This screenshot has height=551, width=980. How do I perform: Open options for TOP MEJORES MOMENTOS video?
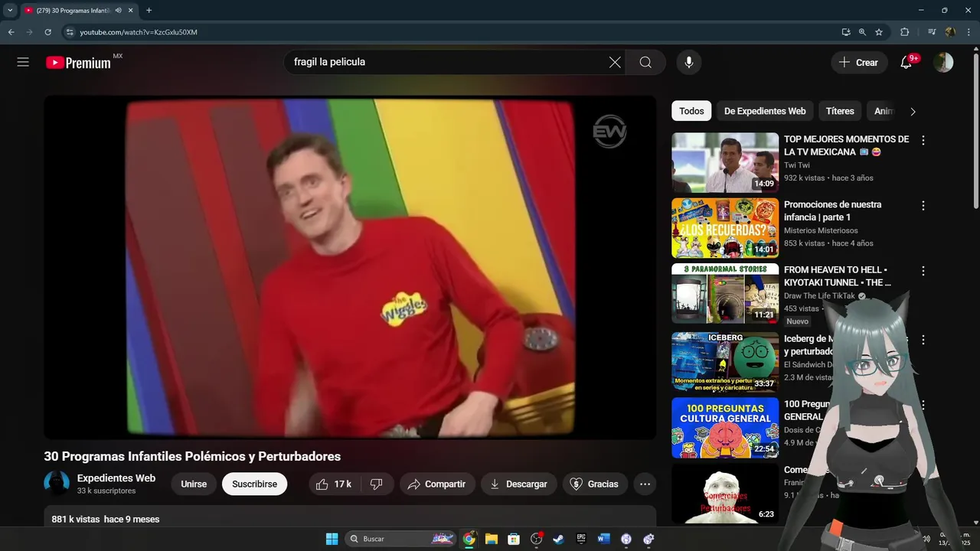pos(923,140)
